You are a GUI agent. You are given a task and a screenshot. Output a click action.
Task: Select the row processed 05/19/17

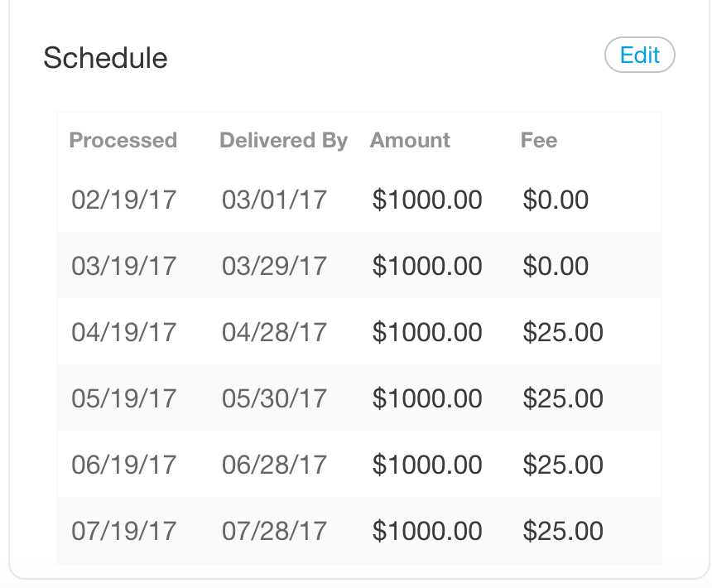(358, 398)
